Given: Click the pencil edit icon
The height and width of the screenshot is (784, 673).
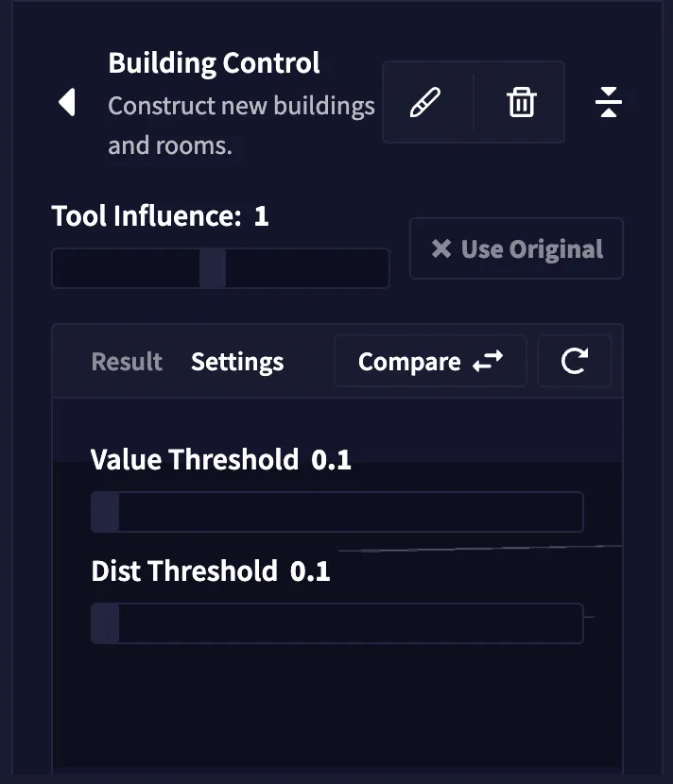Looking at the screenshot, I should (x=426, y=102).
